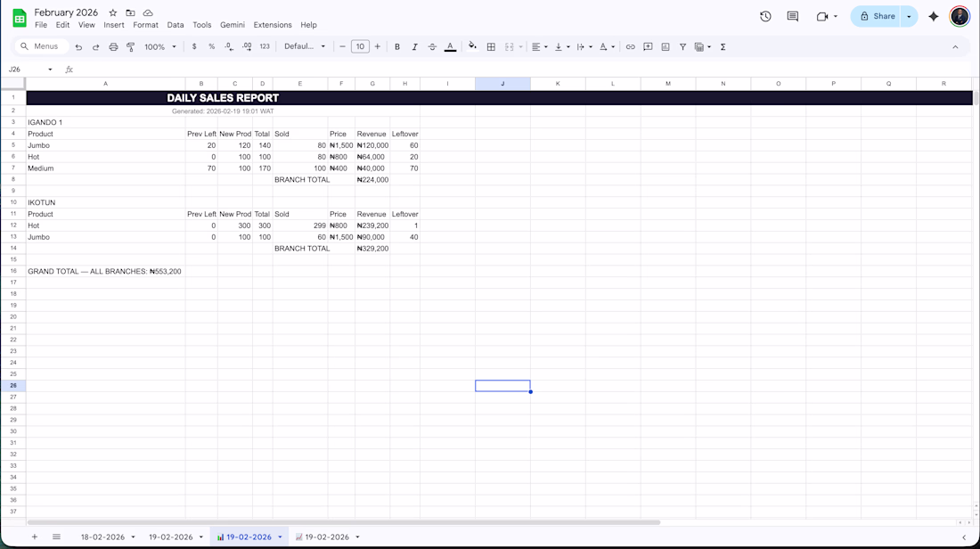This screenshot has width=980, height=549.
Task: Create a filter with funnel icon
Action: 682,47
